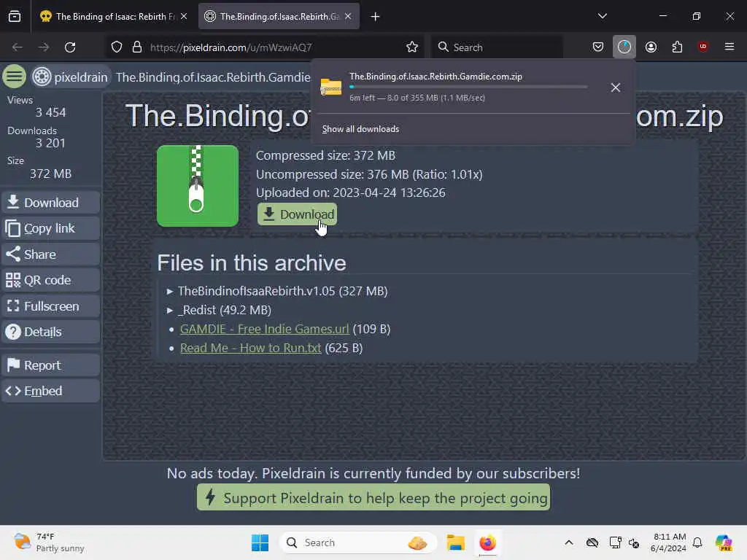Click the taskbar Search box
Image resolution: width=747 pixels, height=560 pixels.
tap(358, 542)
